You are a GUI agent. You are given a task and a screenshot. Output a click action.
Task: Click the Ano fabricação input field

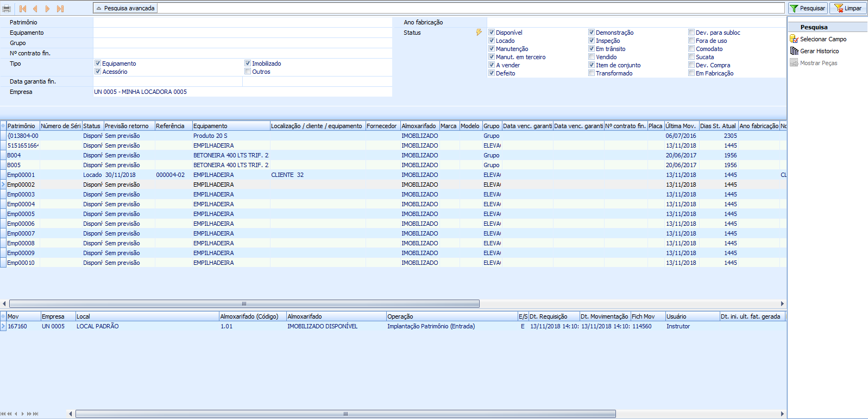[x=636, y=22]
